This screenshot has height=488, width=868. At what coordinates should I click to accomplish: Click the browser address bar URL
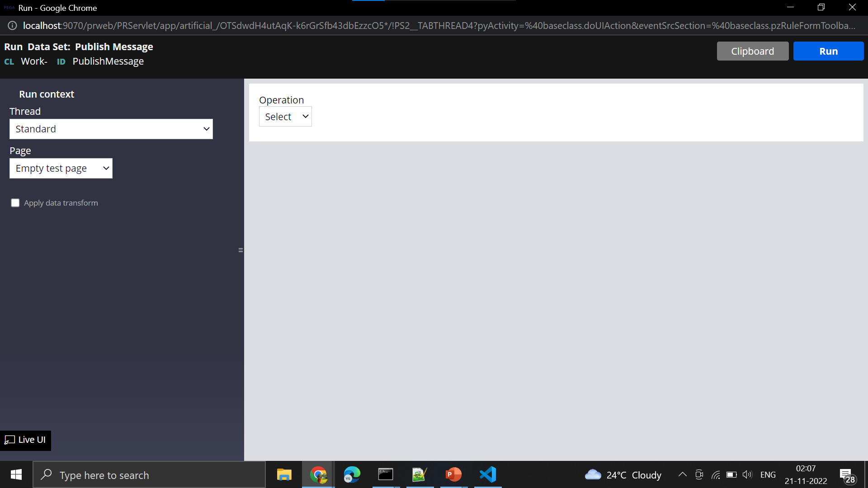439,26
